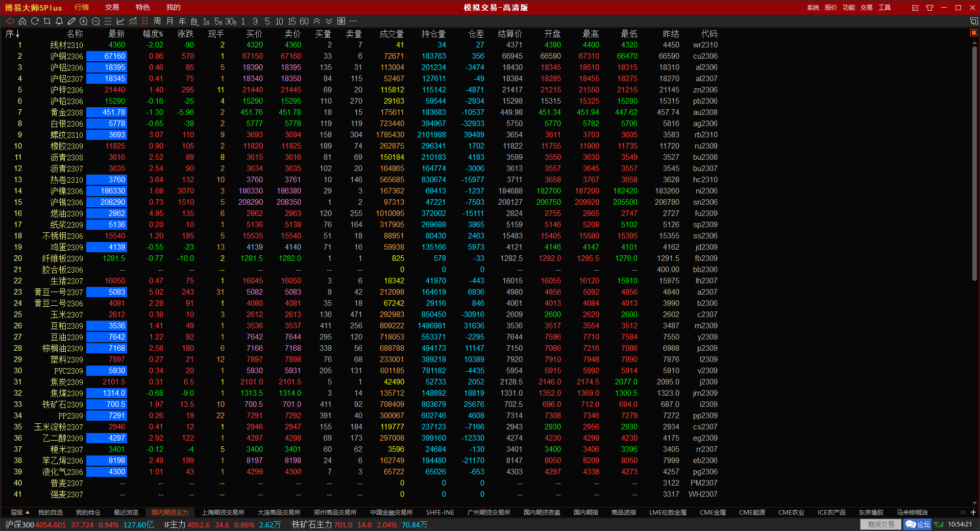Open the 特色 menu
Image resolution: width=980 pixels, height=531 pixels.
[142, 7]
